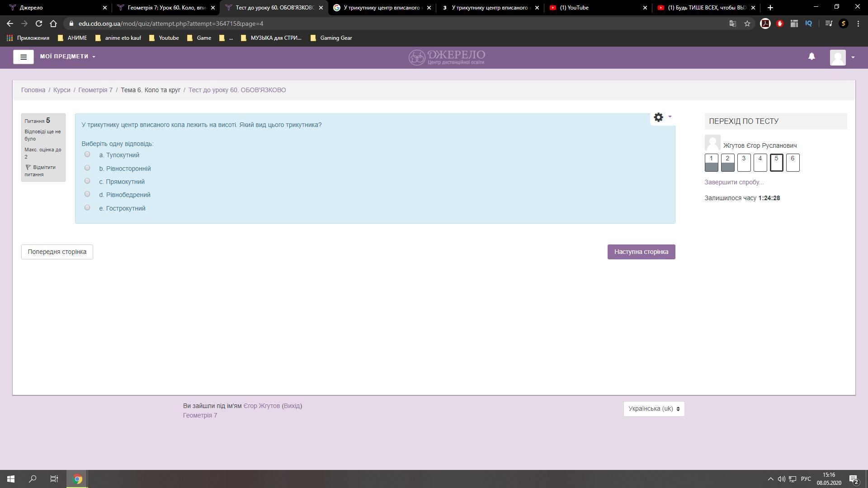This screenshot has height=488, width=868.
Task: Open the Українська (uk) language selector
Action: pos(654,409)
